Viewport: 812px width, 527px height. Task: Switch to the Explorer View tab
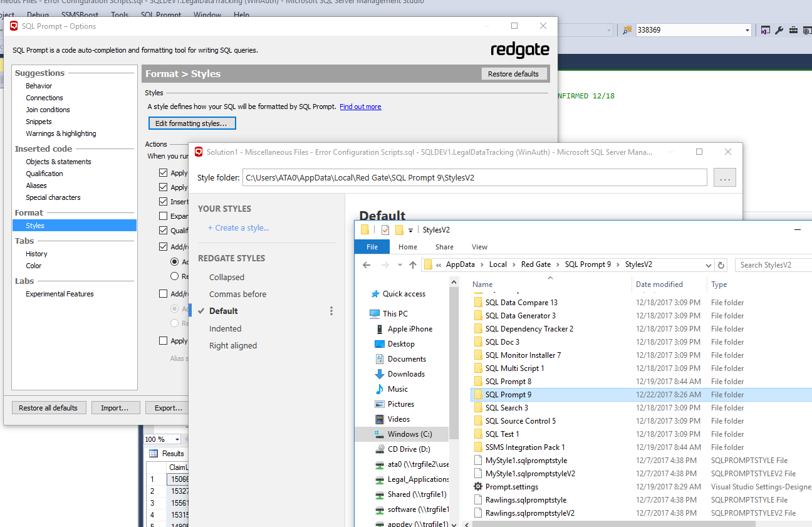(480, 247)
